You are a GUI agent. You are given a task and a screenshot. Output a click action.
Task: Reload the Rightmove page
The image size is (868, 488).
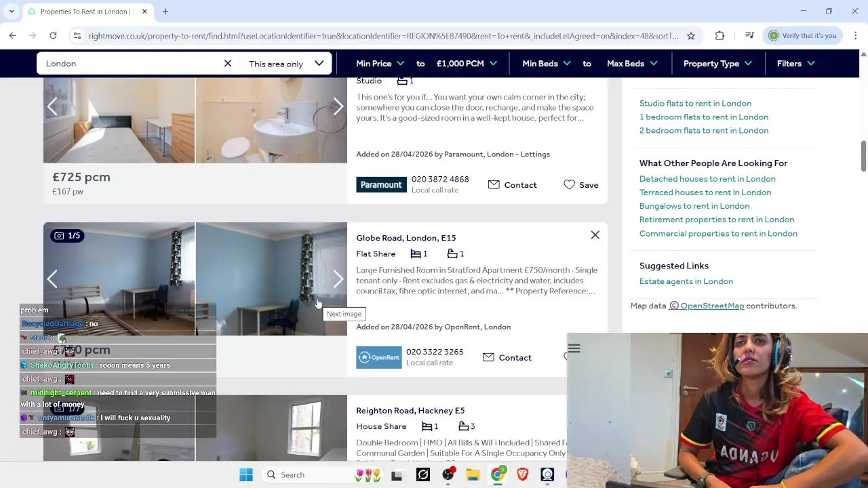(53, 35)
